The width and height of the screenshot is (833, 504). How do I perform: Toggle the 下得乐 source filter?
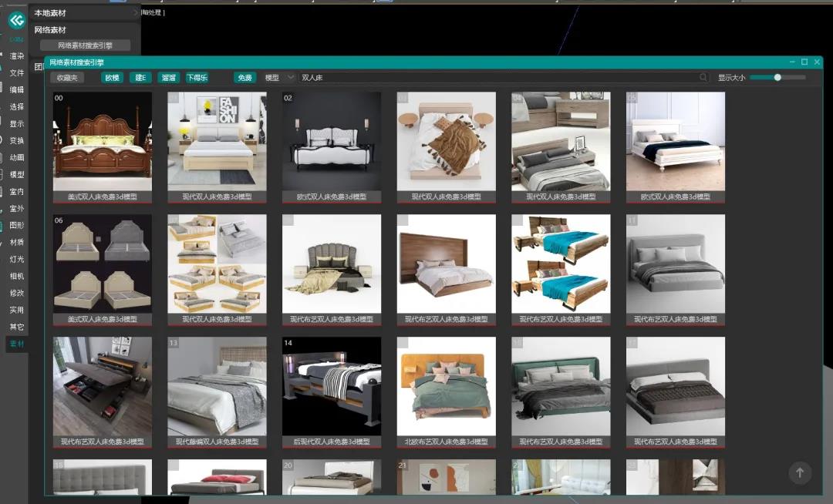(x=197, y=78)
